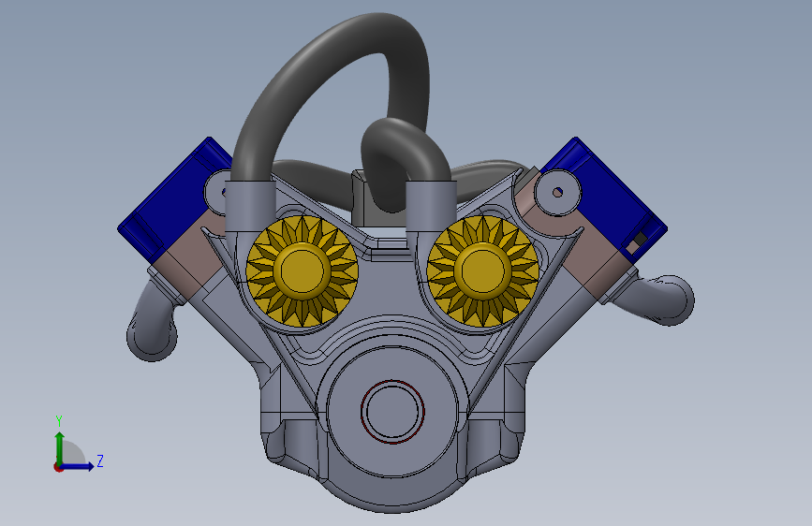This screenshot has width=812, height=526.
Task: Select the right gold turbine wheel
Action: [482, 270]
